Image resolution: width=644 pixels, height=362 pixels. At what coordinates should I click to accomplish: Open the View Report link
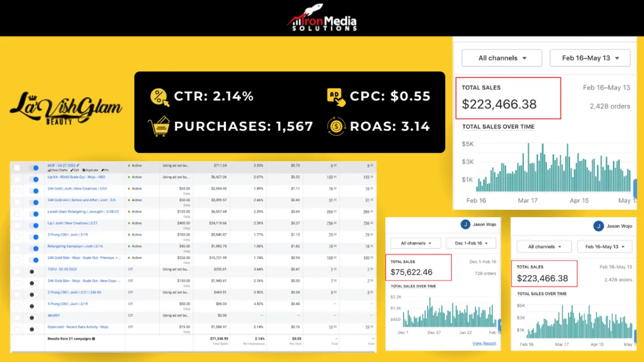tap(484, 343)
